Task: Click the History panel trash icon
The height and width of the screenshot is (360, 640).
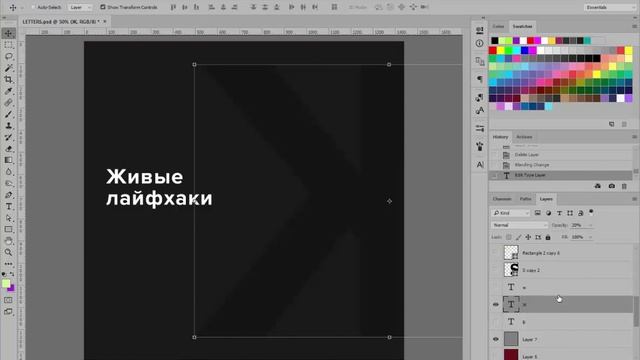Action: pyautogui.click(x=624, y=186)
